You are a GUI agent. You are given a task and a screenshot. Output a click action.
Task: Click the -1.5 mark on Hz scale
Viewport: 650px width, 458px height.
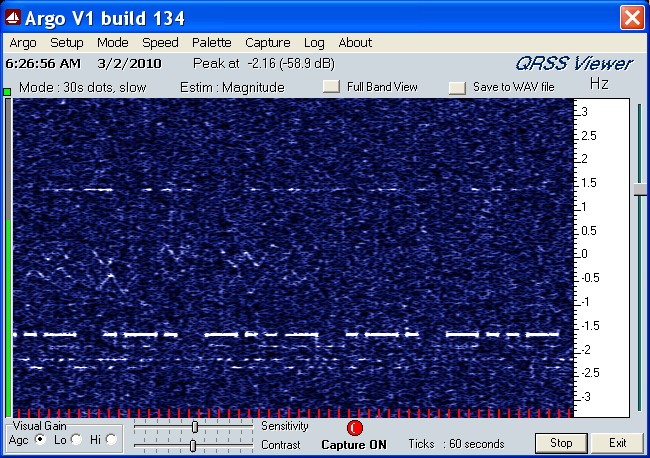[x=590, y=326]
